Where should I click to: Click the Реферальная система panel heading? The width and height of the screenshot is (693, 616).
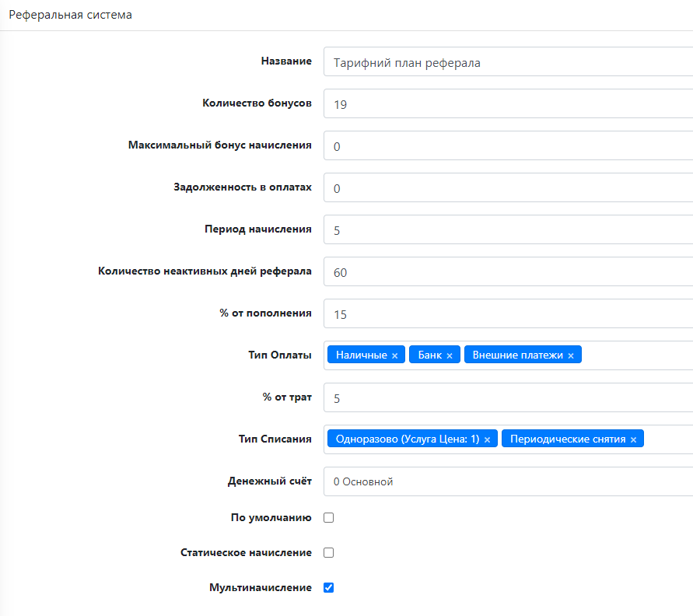click(x=70, y=15)
